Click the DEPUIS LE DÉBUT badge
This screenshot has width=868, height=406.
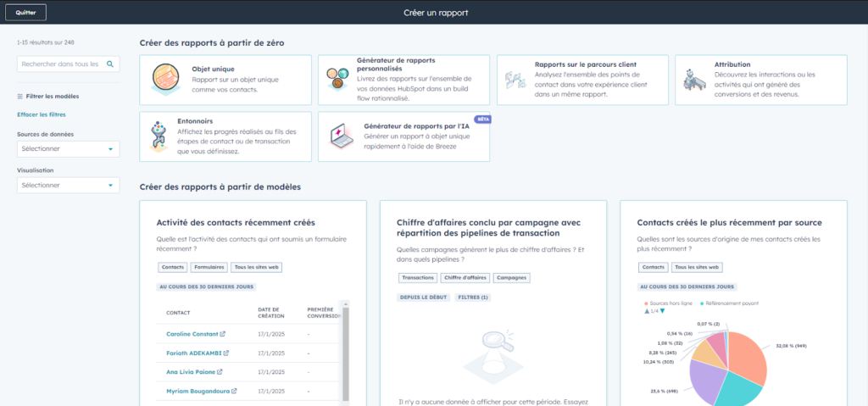[x=424, y=298]
